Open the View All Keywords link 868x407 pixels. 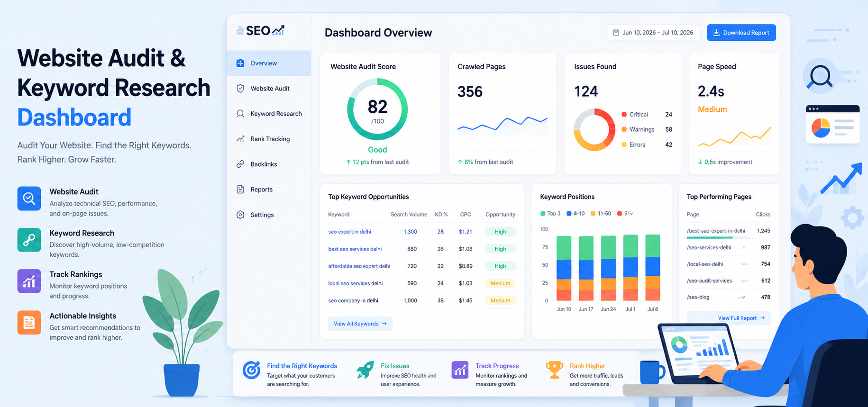pos(360,324)
